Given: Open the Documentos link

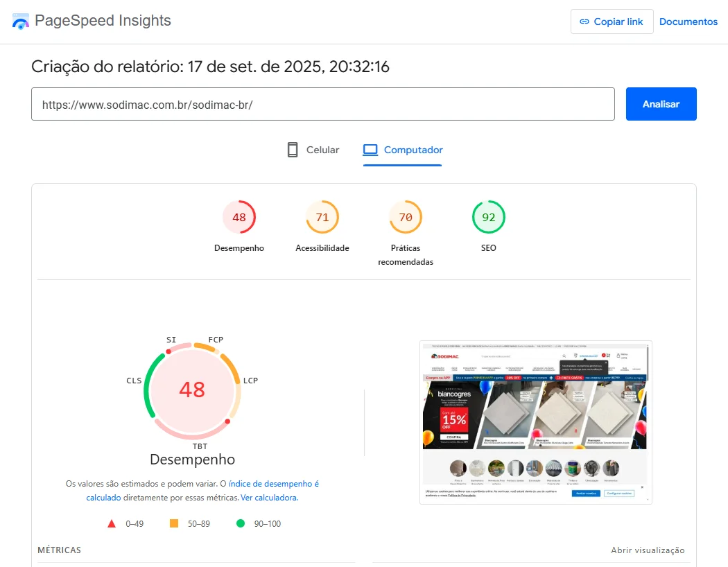Looking at the screenshot, I should (x=688, y=21).
